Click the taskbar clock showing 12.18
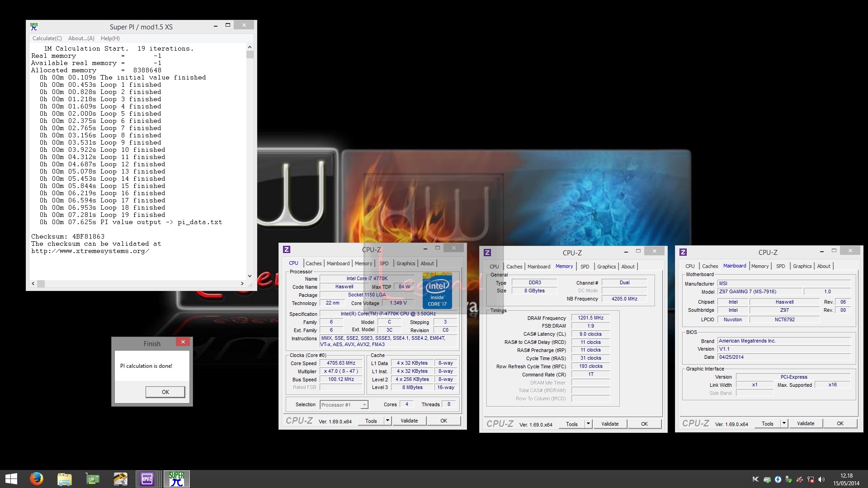Viewport: 868px width, 488px height. click(846, 479)
